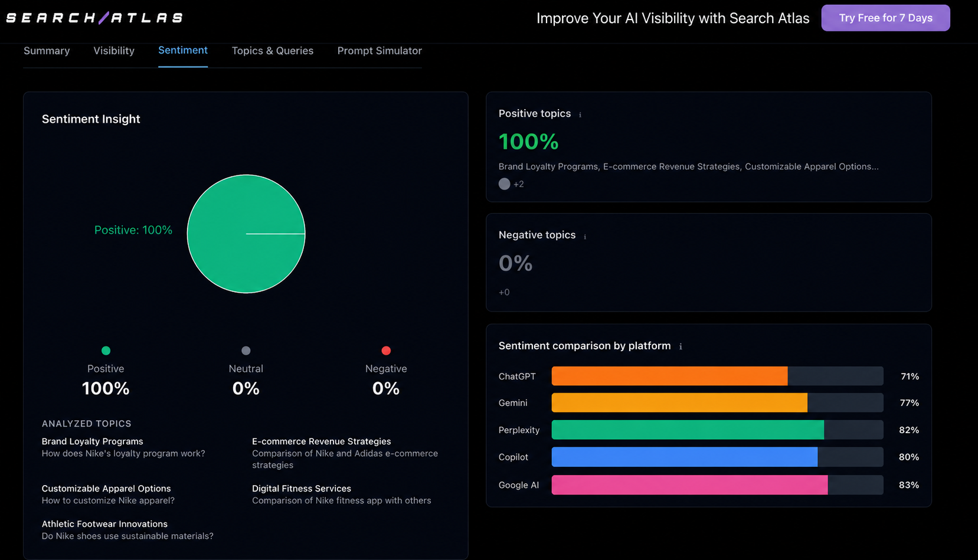The width and height of the screenshot is (978, 560).
Task: Click the platform comparison info icon
Action: point(681,347)
